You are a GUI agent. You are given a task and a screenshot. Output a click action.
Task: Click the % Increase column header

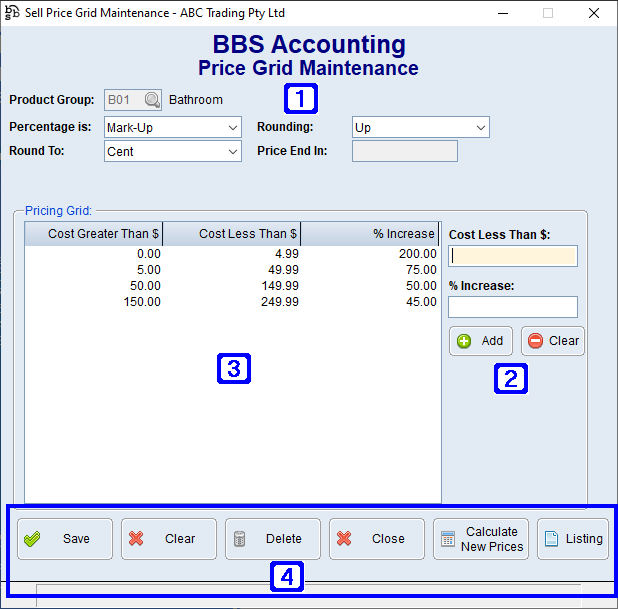coord(370,234)
